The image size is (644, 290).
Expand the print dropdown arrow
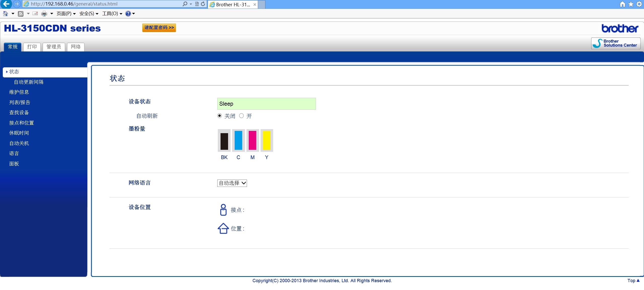[52, 14]
